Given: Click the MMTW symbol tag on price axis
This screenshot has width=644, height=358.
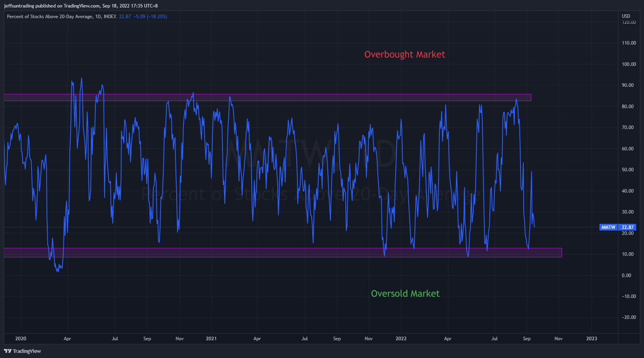Looking at the screenshot, I should [x=608, y=227].
